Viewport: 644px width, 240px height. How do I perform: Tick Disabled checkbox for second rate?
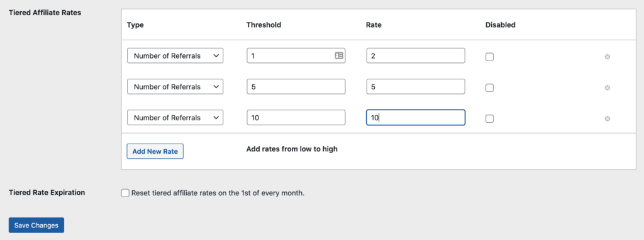489,88
